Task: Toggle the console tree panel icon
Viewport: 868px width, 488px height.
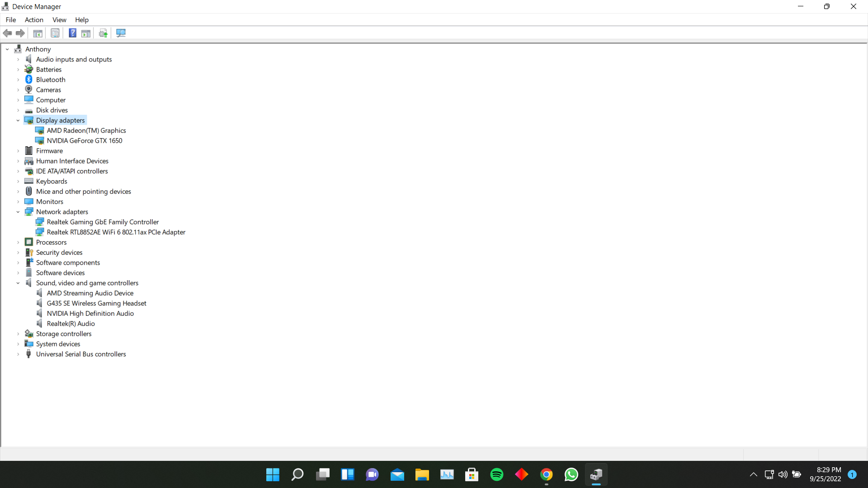Action: [38, 33]
